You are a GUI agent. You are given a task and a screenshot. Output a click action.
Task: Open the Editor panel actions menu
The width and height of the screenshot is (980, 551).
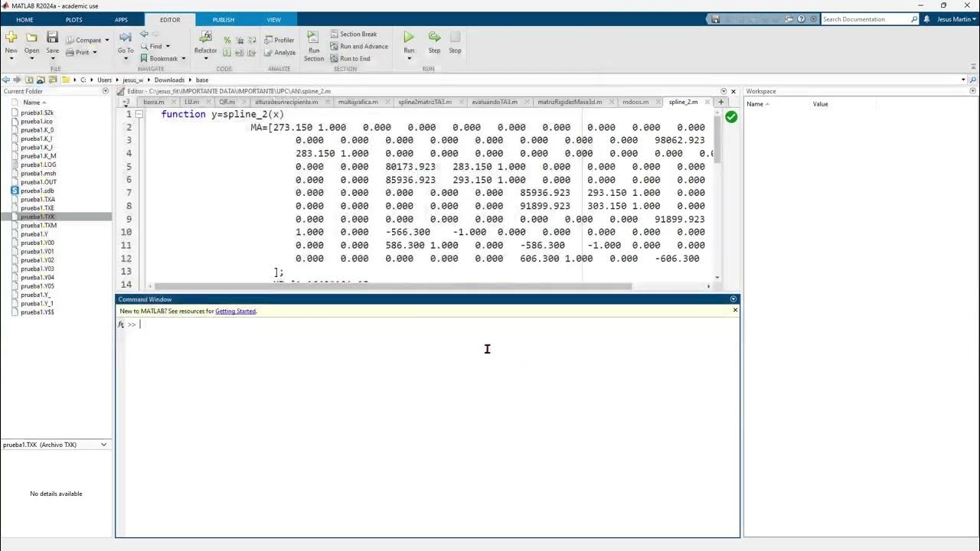724,91
